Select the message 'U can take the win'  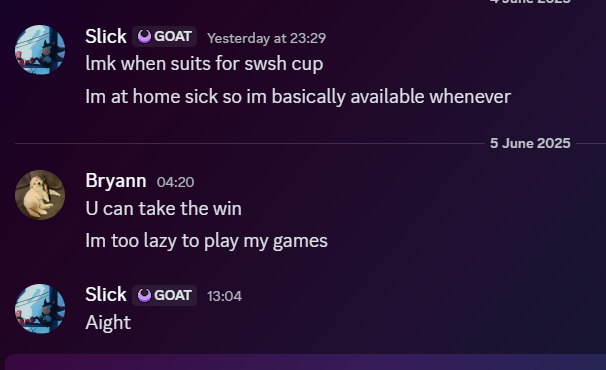tap(163, 208)
